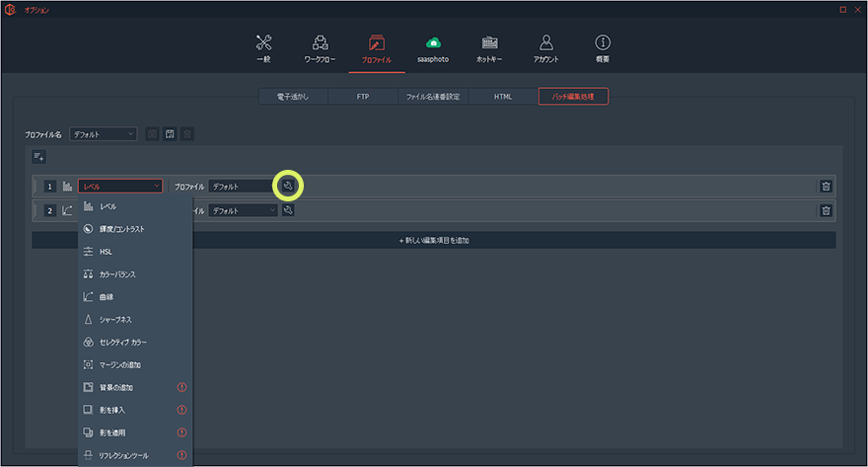
Task: Switch to the FTP tab
Action: (x=362, y=97)
